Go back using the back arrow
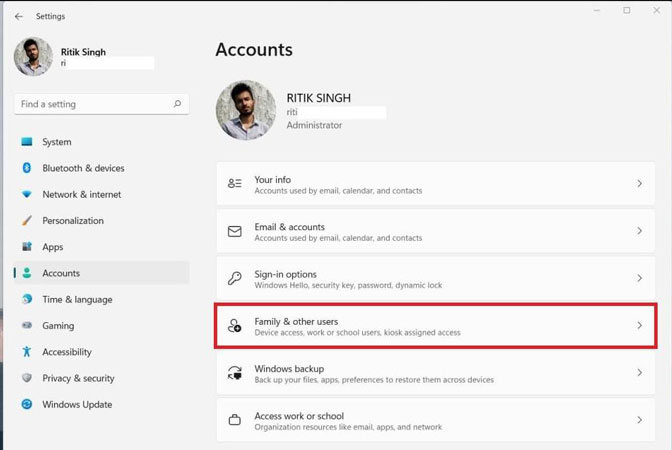 coord(19,16)
